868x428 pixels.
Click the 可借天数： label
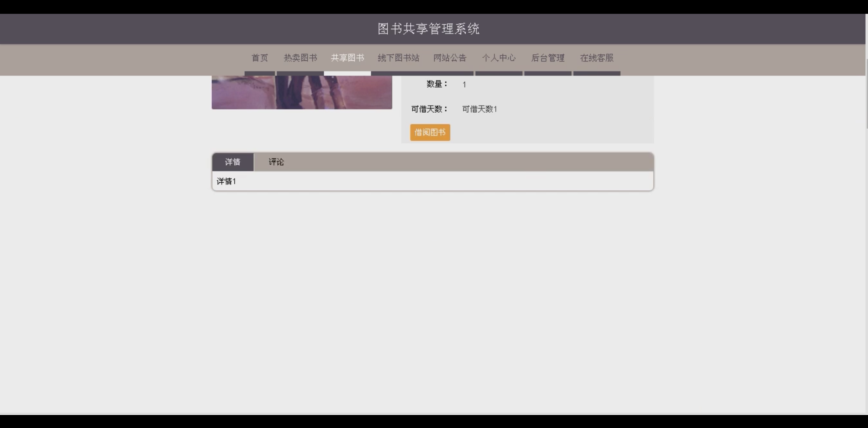(429, 109)
